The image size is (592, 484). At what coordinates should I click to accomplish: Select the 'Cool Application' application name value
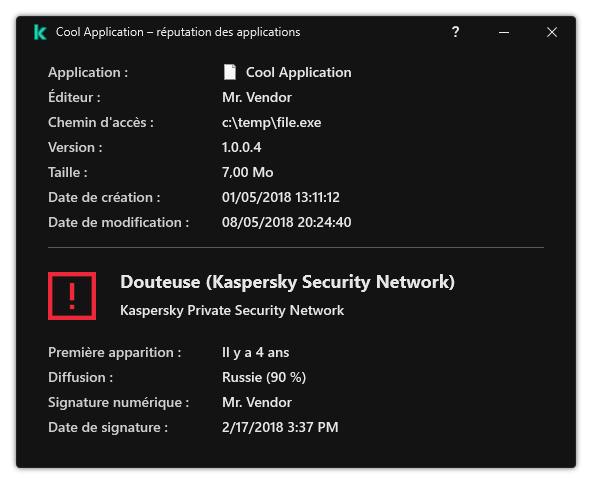[299, 72]
